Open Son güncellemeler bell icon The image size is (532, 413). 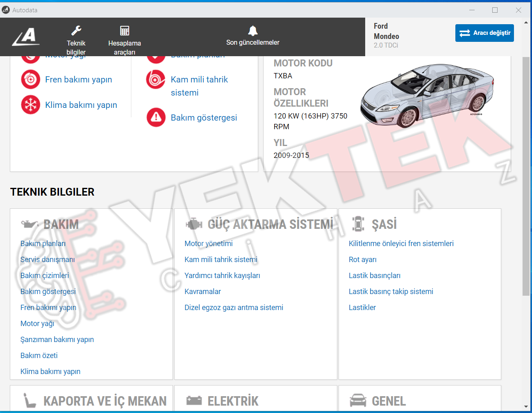[253, 30]
